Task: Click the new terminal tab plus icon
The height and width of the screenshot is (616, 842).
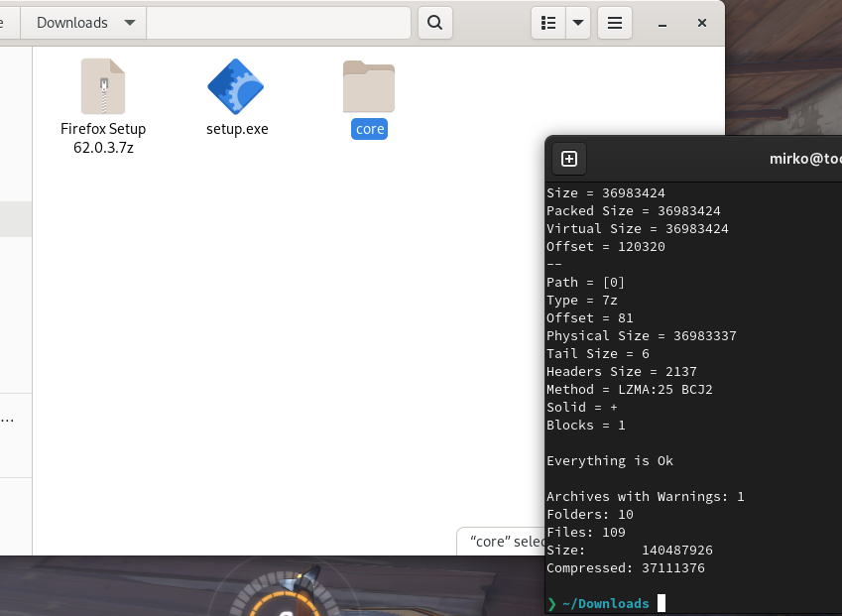Action: (568, 158)
